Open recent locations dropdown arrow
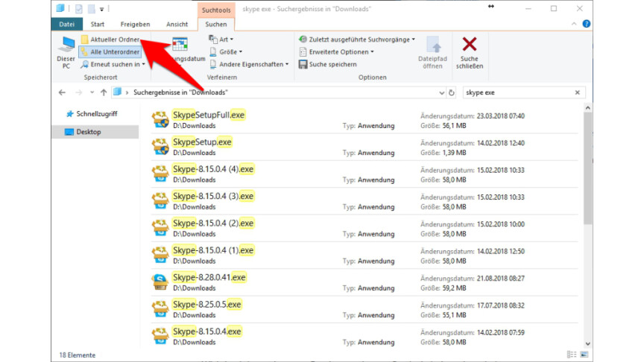 tap(92, 93)
